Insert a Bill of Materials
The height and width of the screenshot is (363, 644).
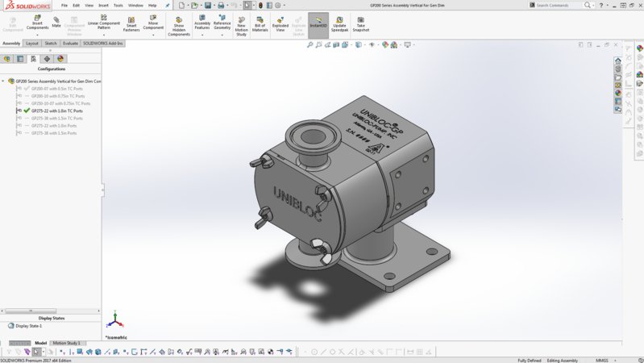(x=260, y=25)
